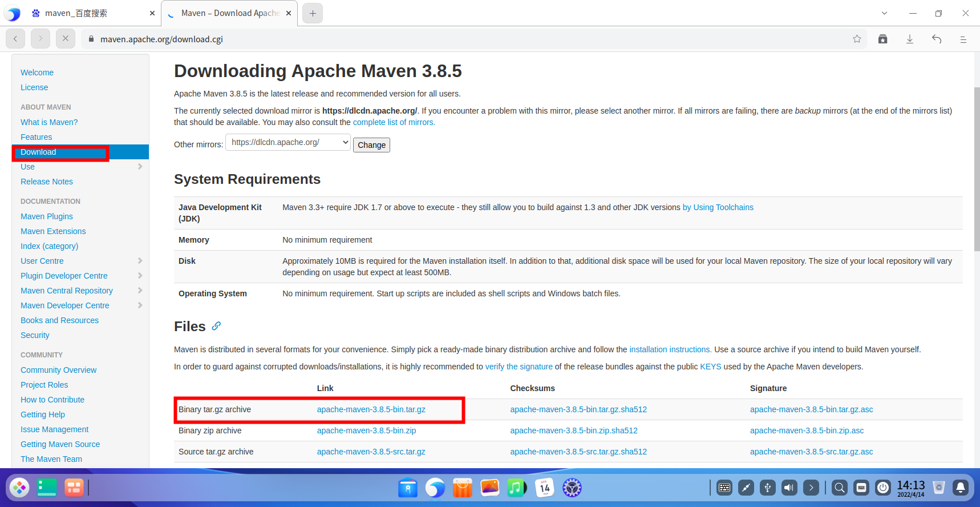Viewport: 980px width, 507px height.
Task: Click the green Show Desktop dock icon
Action: tap(47, 488)
